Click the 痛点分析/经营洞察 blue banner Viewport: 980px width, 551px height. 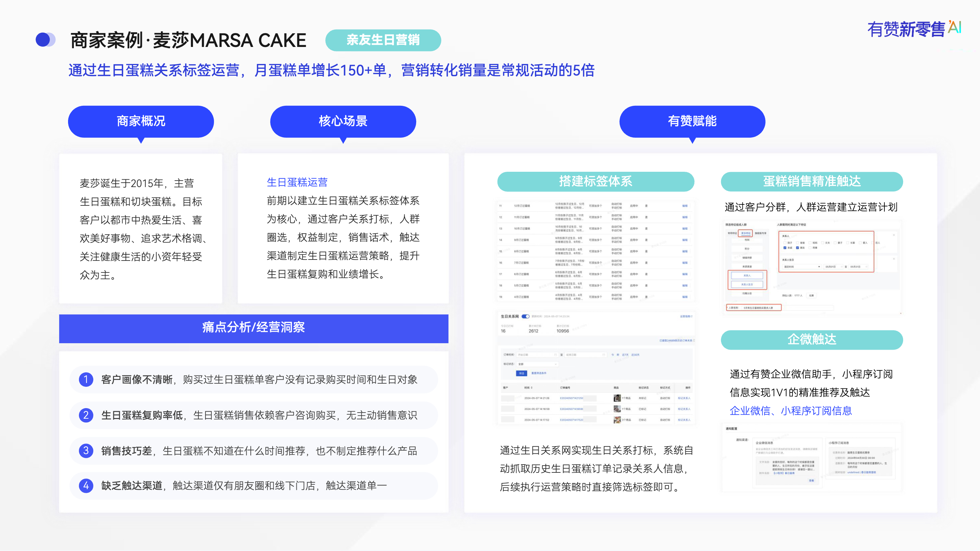tap(254, 328)
